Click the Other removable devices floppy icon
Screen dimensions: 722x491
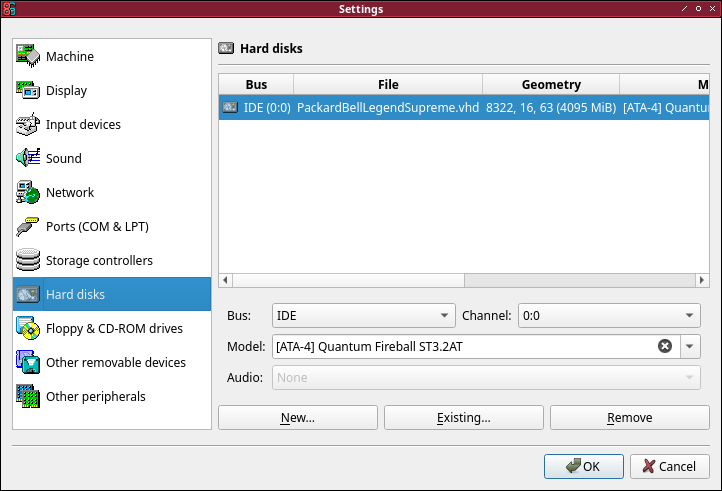click(28, 362)
